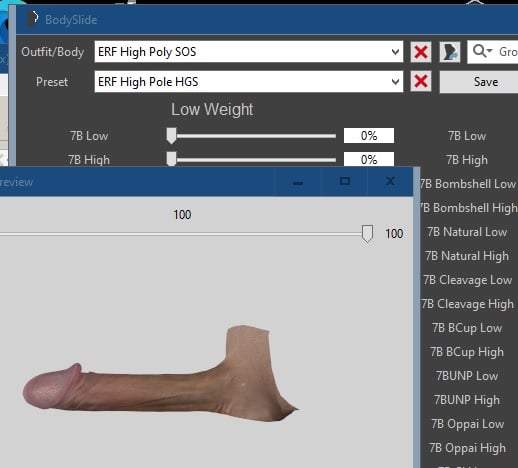The image size is (518, 468).
Task: Click the 7B Bombshell High label
Action: (468, 208)
